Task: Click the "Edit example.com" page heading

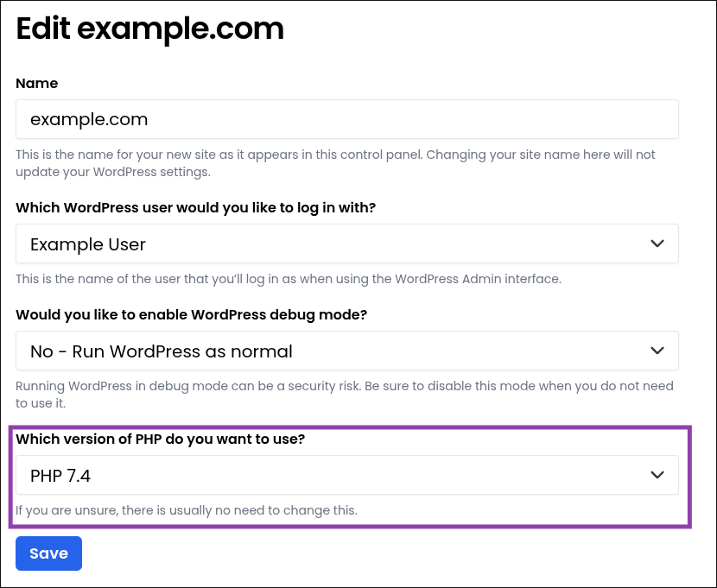Action: click(x=150, y=29)
